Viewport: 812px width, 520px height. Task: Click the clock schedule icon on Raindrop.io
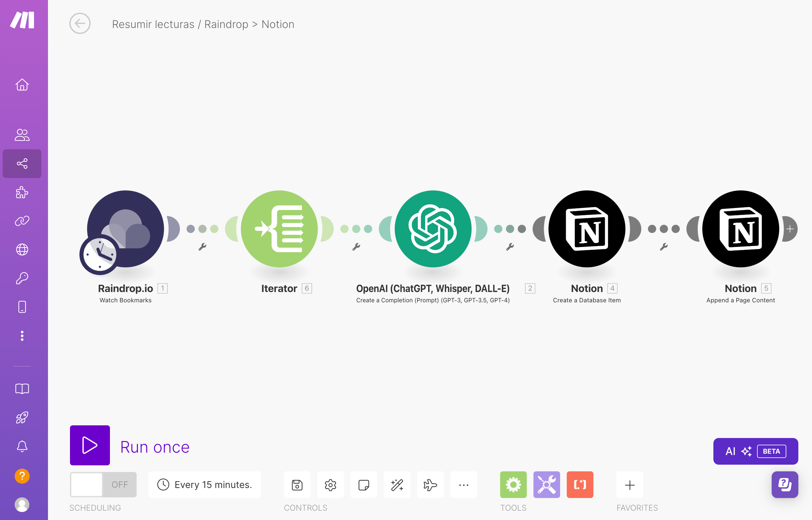[99, 255]
